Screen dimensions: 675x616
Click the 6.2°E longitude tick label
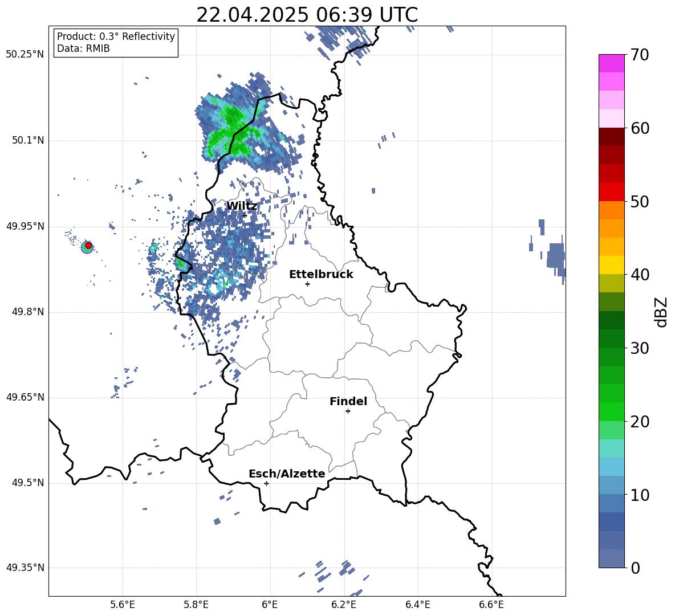[344, 605]
